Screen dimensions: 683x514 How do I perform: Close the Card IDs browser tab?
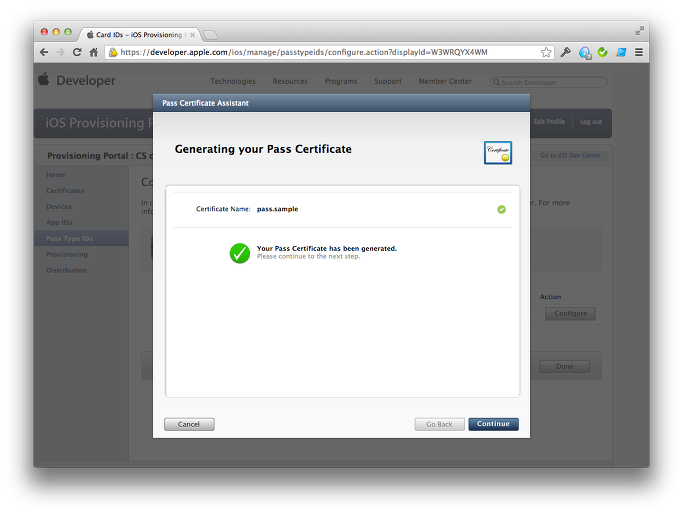[193, 35]
